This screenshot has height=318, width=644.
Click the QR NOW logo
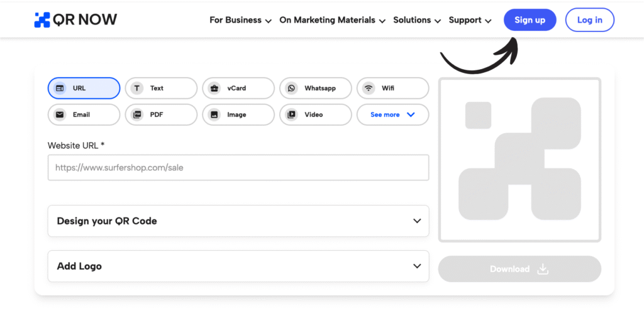75,19
